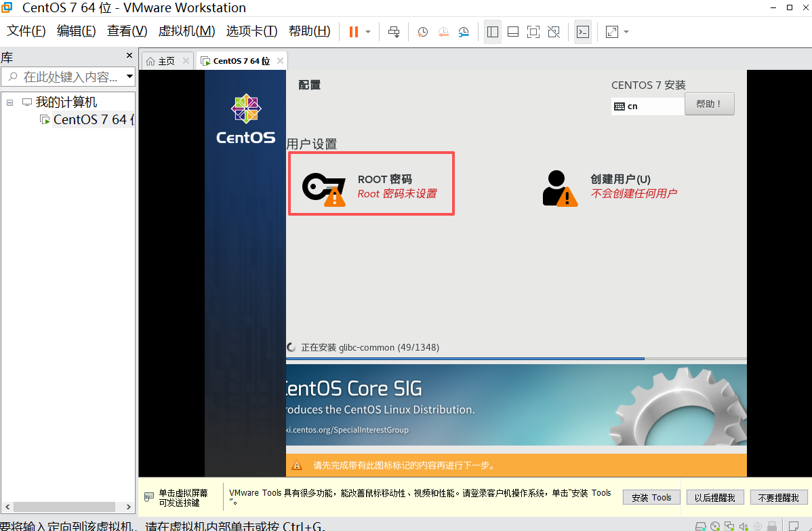The image size is (812, 531).
Task: Click the sound card status icon
Action: coord(743,526)
